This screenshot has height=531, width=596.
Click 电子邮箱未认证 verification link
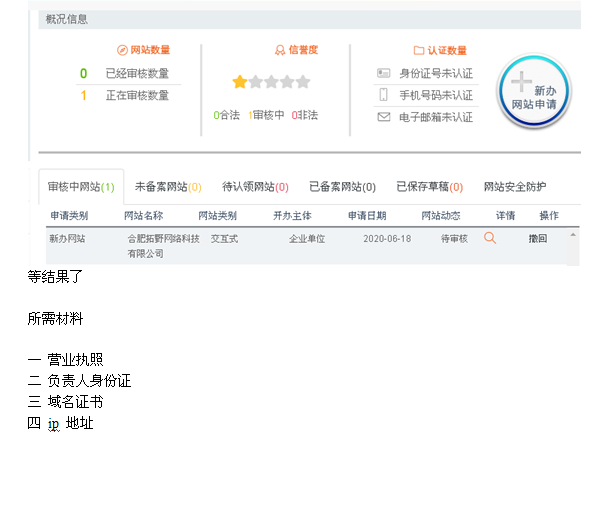(436, 117)
